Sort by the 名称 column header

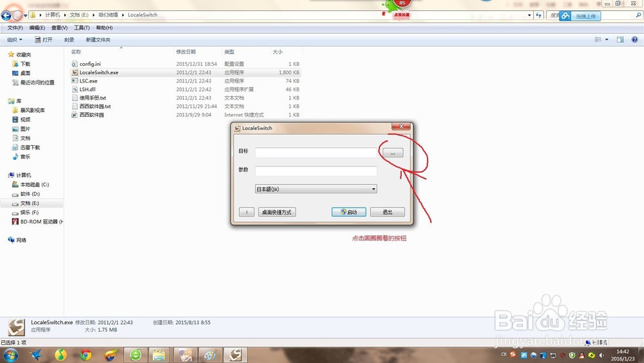[76, 52]
